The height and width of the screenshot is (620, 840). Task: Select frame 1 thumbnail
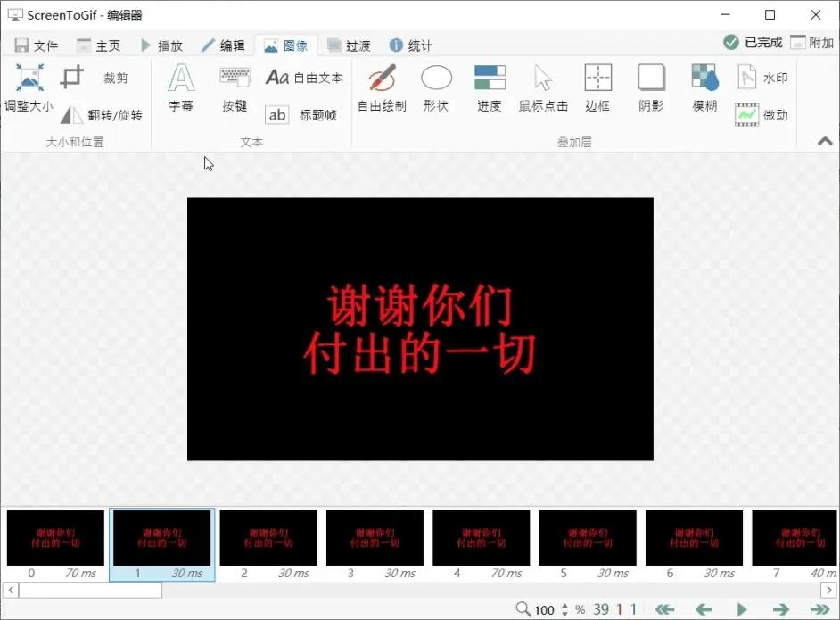click(161, 544)
